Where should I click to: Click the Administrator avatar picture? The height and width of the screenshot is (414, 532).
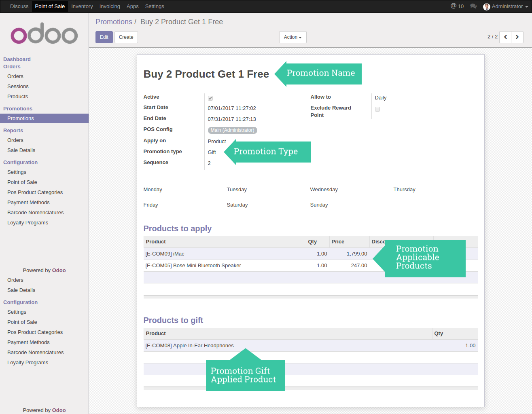(487, 6)
